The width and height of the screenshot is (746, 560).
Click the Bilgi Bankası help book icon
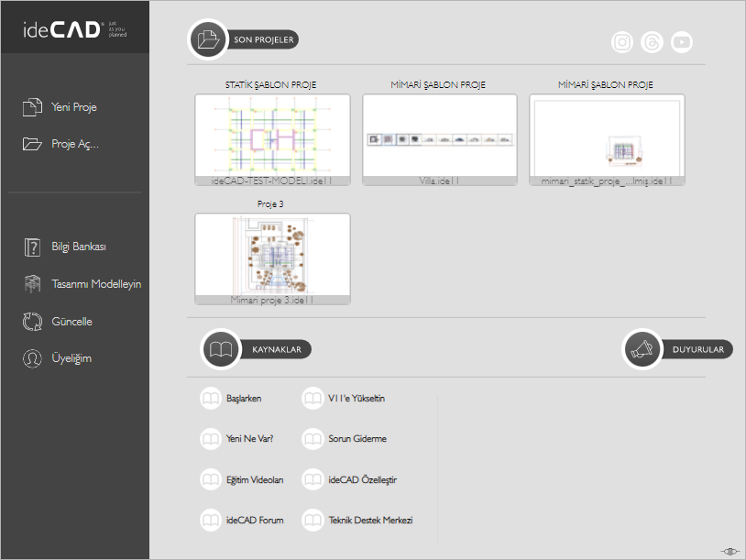32,247
